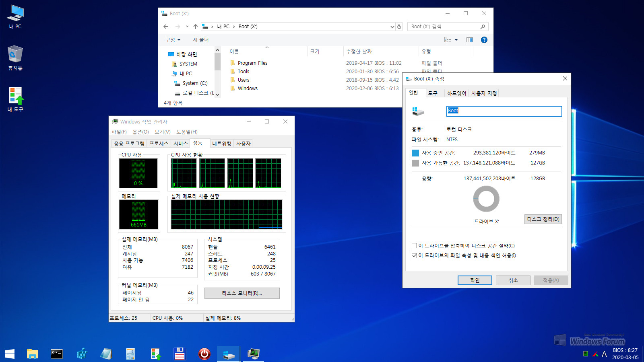Click the taskbar clock BIOS : 8:27
Screen dimensions: 644x362
coord(625,350)
